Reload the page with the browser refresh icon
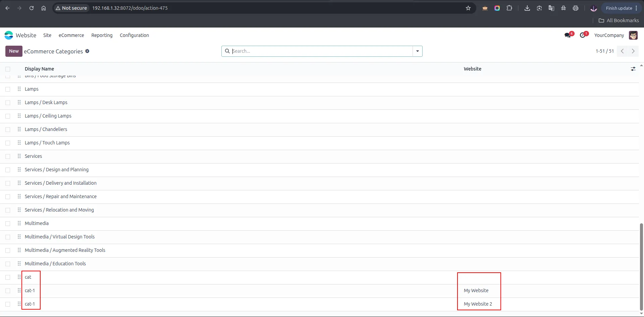The width and height of the screenshot is (644, 317). 32,8
